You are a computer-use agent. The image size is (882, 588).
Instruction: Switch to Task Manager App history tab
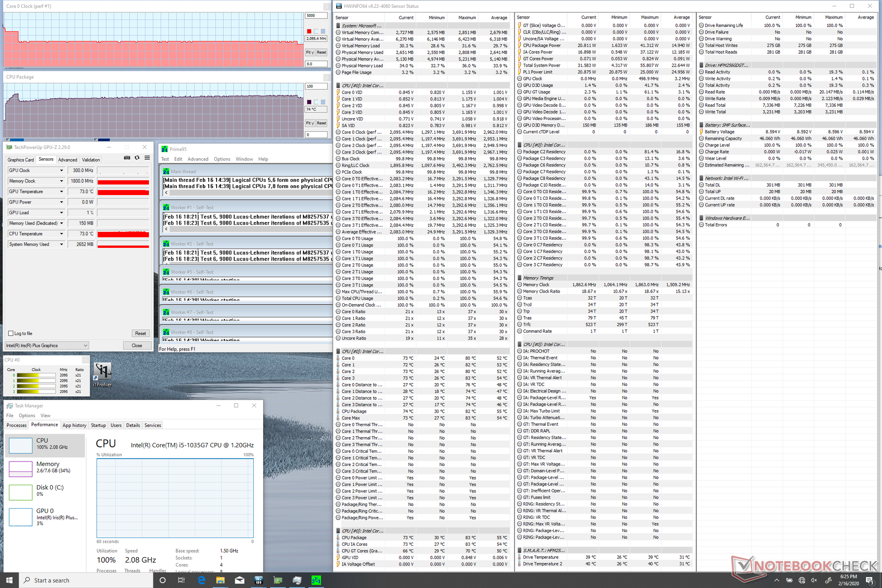pyautogui.click(x=74, y=425)
